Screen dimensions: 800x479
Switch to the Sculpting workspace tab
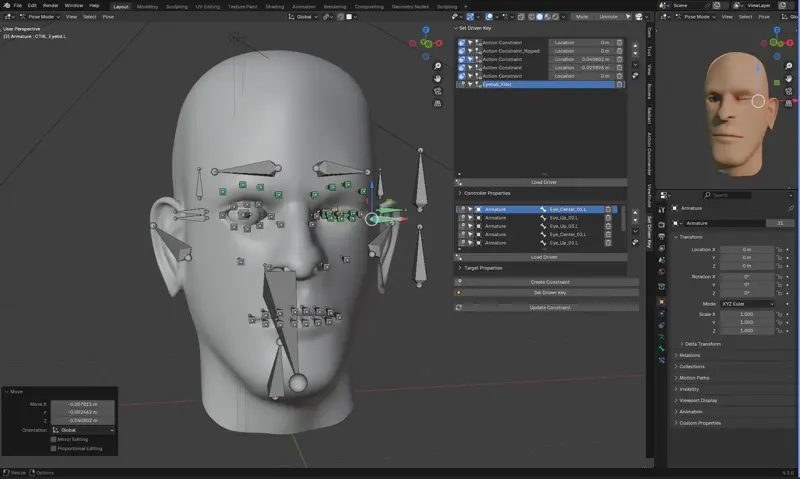[x=176, y=6]
